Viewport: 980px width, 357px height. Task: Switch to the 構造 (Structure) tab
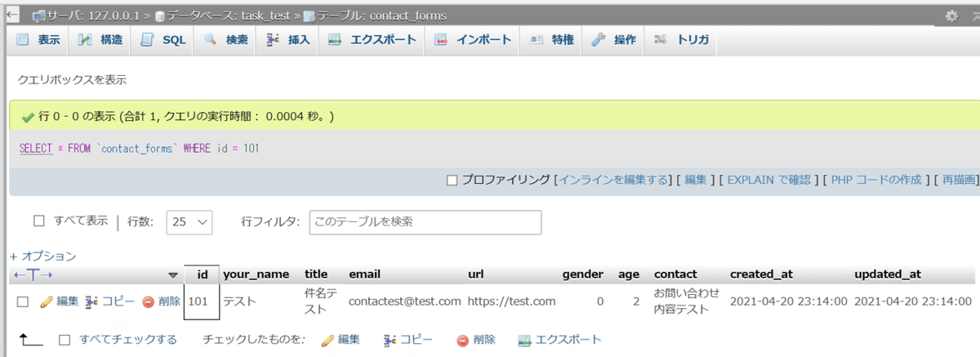(100, 39)
